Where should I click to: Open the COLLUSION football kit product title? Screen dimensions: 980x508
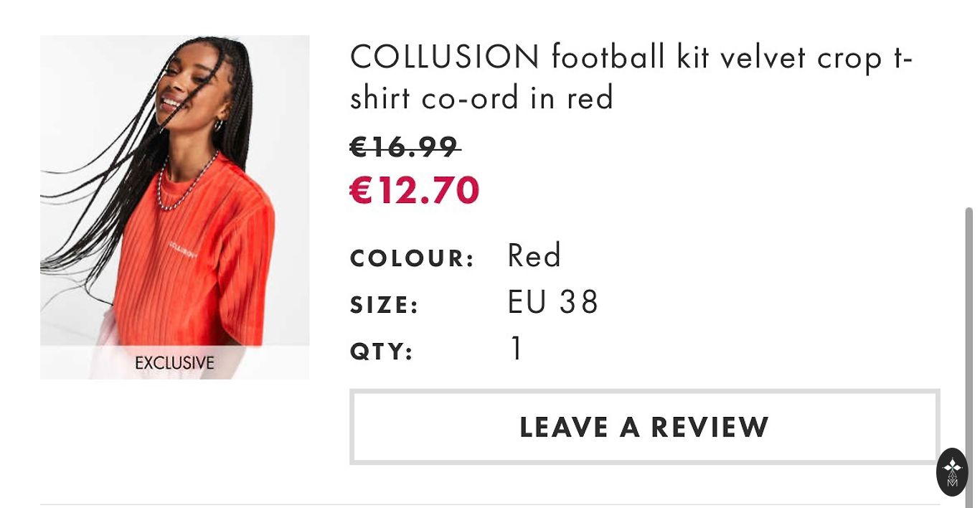(x=630, y=77)
